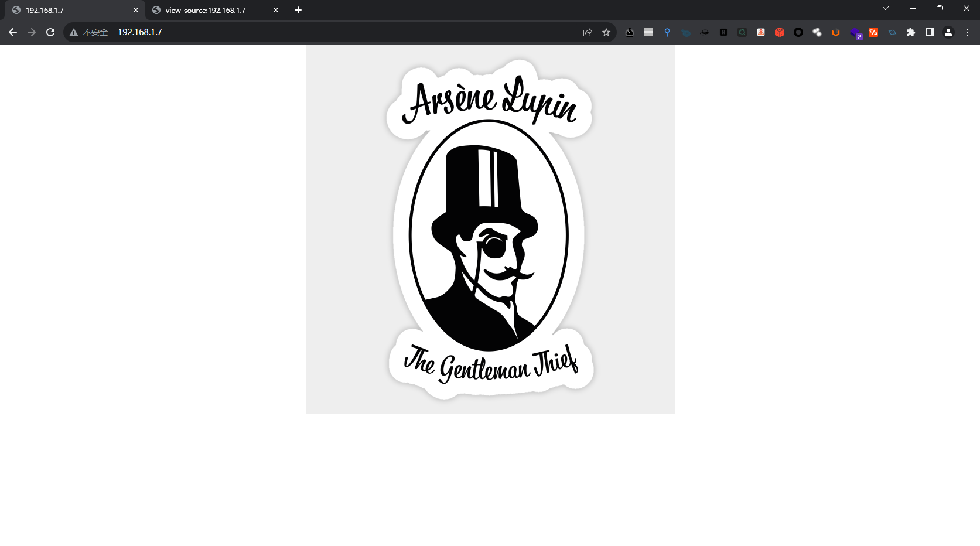This screenshot has width=980, height=546.
Task: Open the dark blue eye-shaped extension
Action: (x=892, y=32)
